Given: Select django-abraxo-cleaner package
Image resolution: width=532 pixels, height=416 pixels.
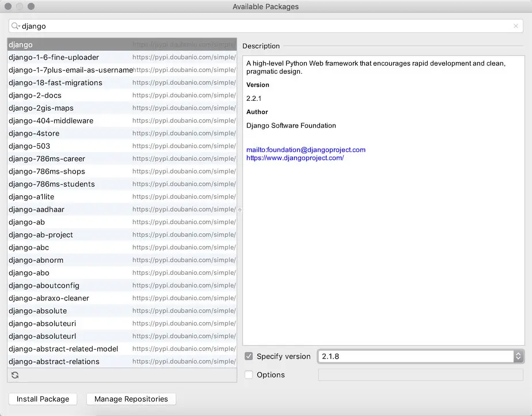Looking at the screenshot, I should (x=122, y=298).
